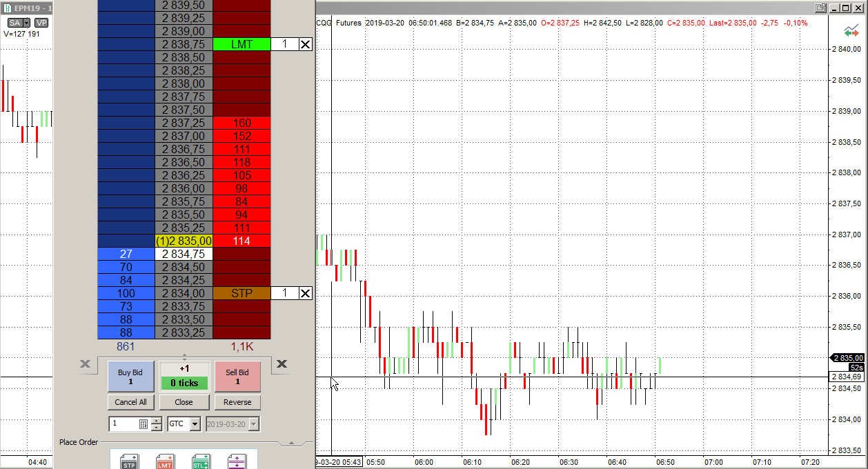This screenshot has height=469, width=868.
Task: Click ask size 98 at 2 836,00
Action: (241, 188)
